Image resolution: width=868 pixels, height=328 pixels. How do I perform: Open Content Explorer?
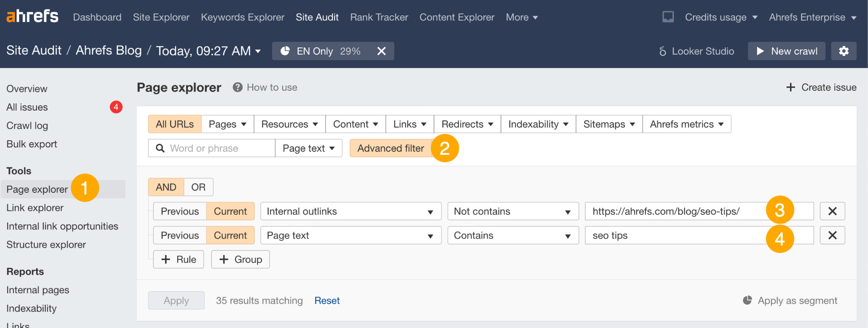457,17
